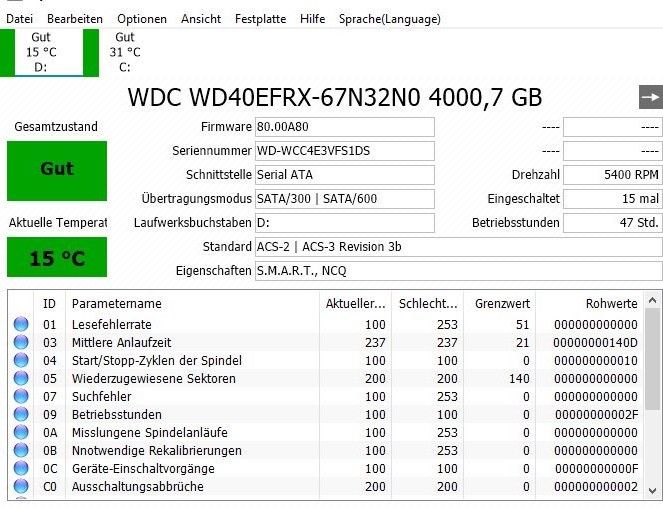Screen dimensions: 663x508
Task: Click the Laufwerksbuchstaben field D:
Action: coord(345,223)
